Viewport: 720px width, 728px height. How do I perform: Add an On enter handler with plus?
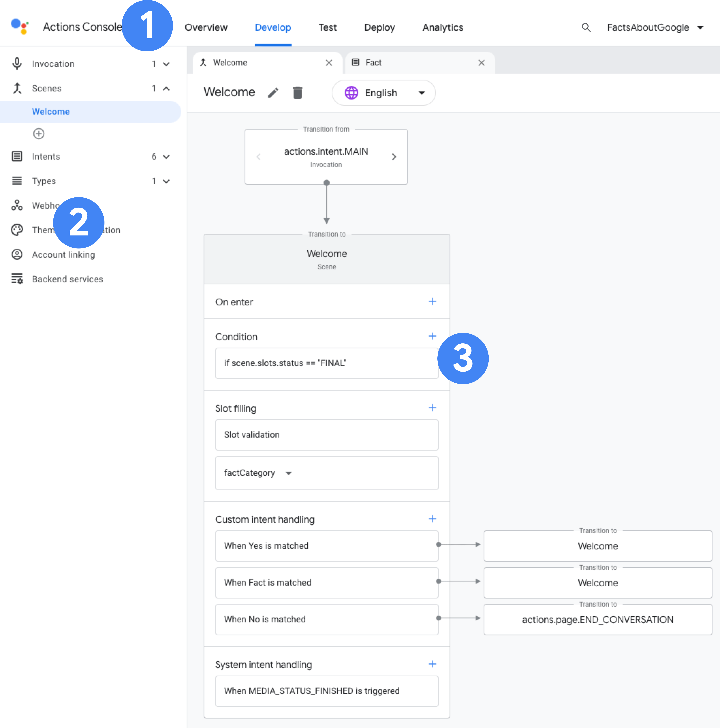[432, 301]
